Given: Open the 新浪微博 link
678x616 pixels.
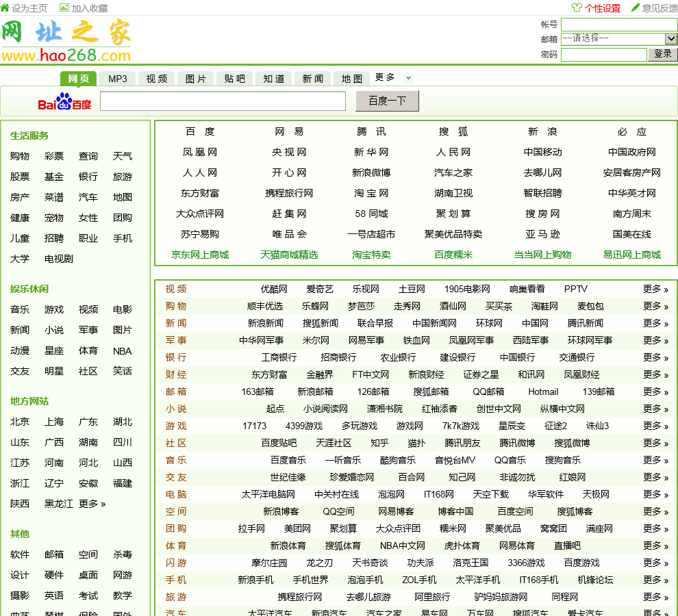Looking at the screenshot, I should [371, 172].
